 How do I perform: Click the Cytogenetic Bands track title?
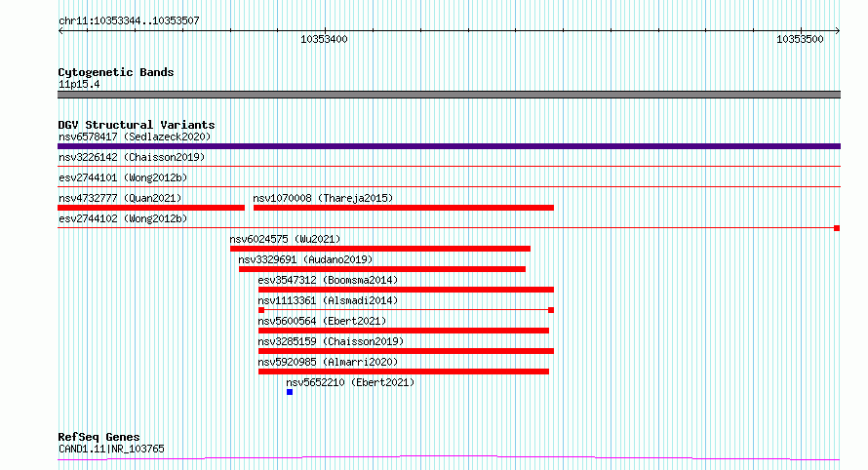116,72
